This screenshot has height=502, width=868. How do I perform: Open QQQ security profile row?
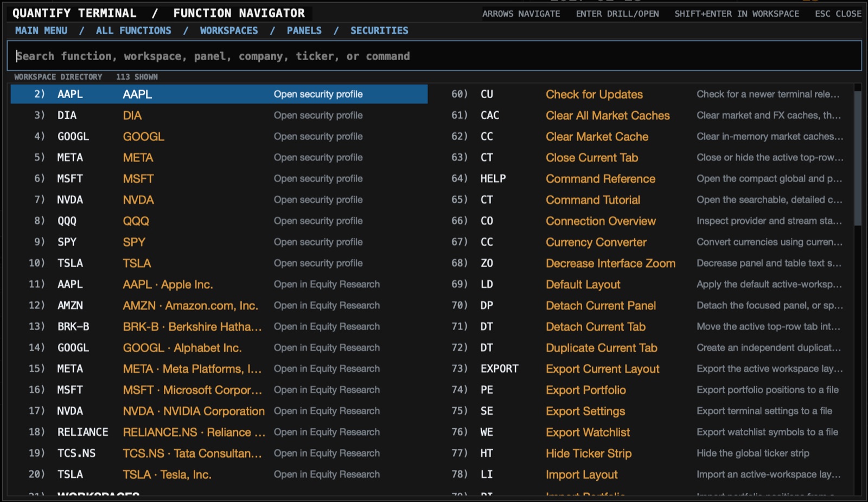point(219,221)
